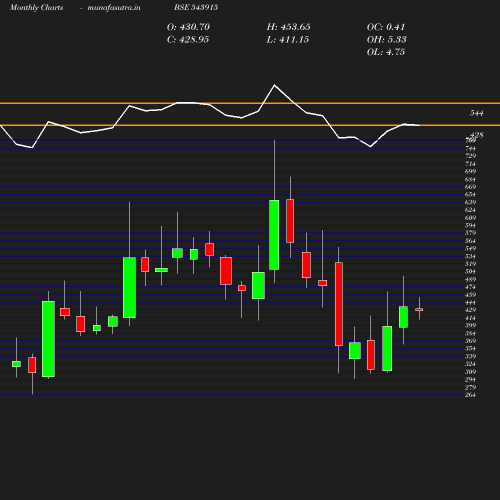Click price axis label "414"
The image size is (500, 500).
coord(470,318)
